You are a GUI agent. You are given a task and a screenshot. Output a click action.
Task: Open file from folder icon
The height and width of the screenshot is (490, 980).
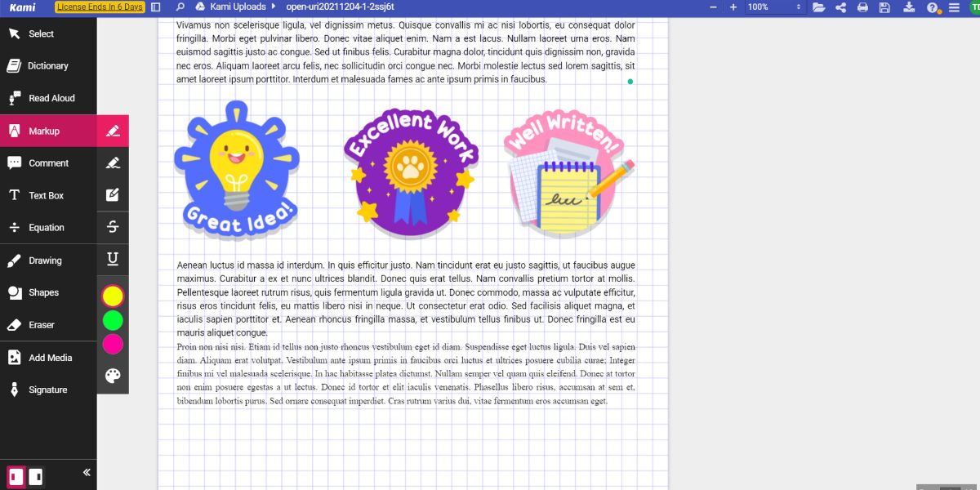pyautogui.click(x=819, y=7)
